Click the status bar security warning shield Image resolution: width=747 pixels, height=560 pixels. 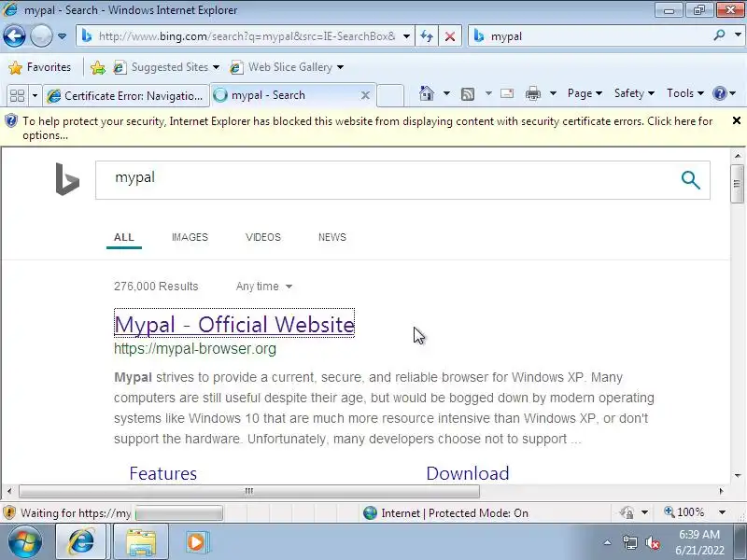coord(9,512)
